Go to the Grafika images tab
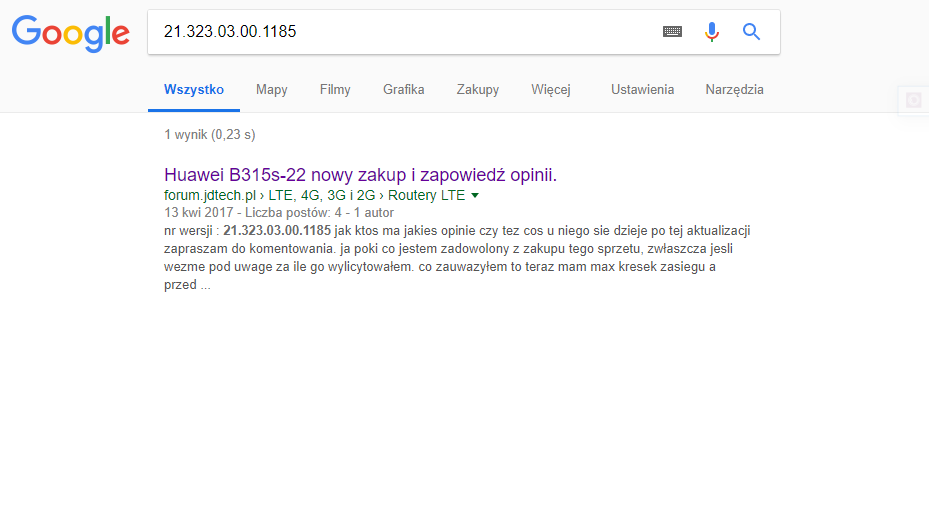 click(x=403, y=90)
